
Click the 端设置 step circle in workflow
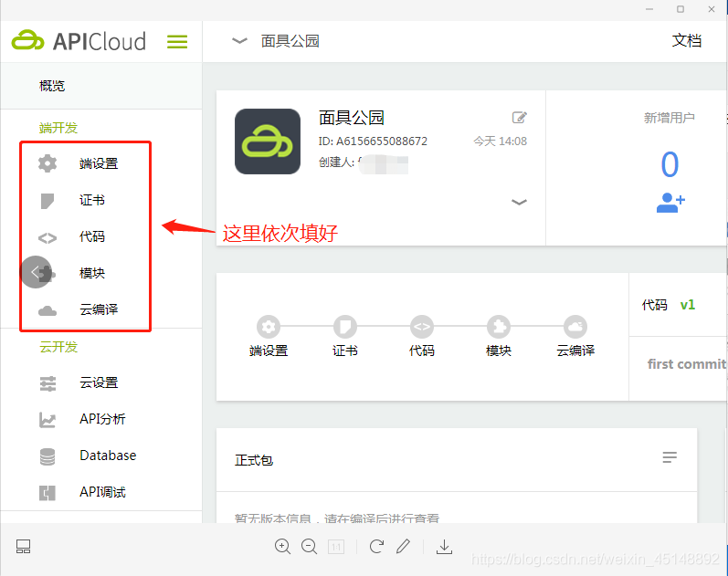[269, 327]
